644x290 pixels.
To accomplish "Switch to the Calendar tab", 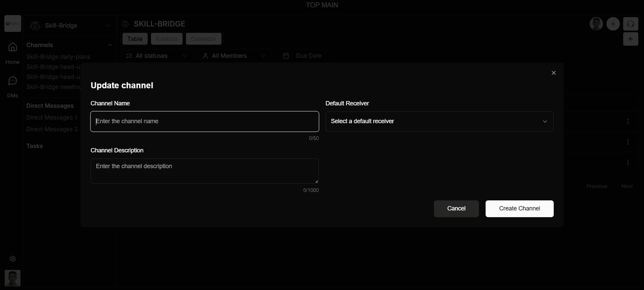I will [203, 39].
